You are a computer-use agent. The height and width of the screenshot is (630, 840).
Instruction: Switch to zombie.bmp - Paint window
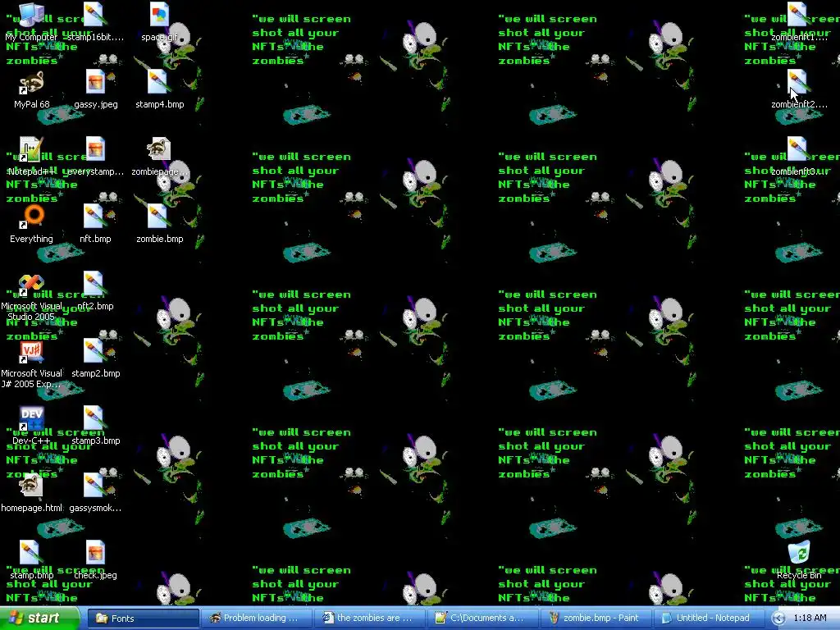coord(596,619)
